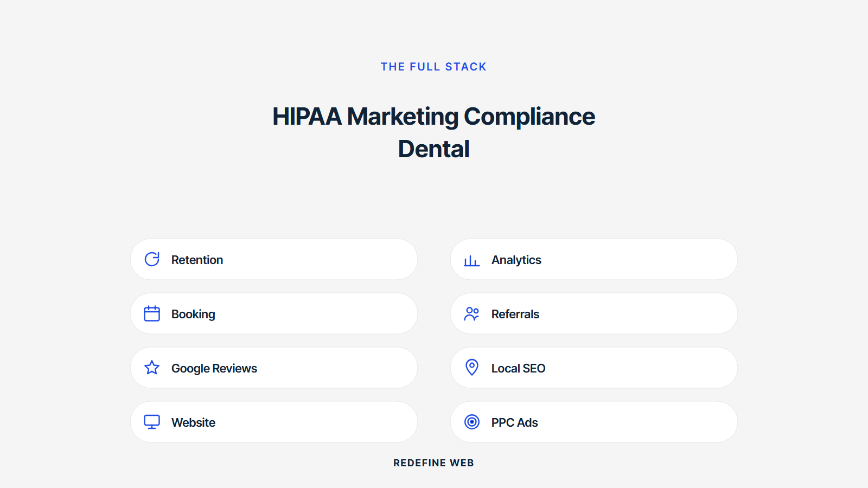Select the Analytics label
The width and height of the screenshot is (868, 488).
coord(516,260)
